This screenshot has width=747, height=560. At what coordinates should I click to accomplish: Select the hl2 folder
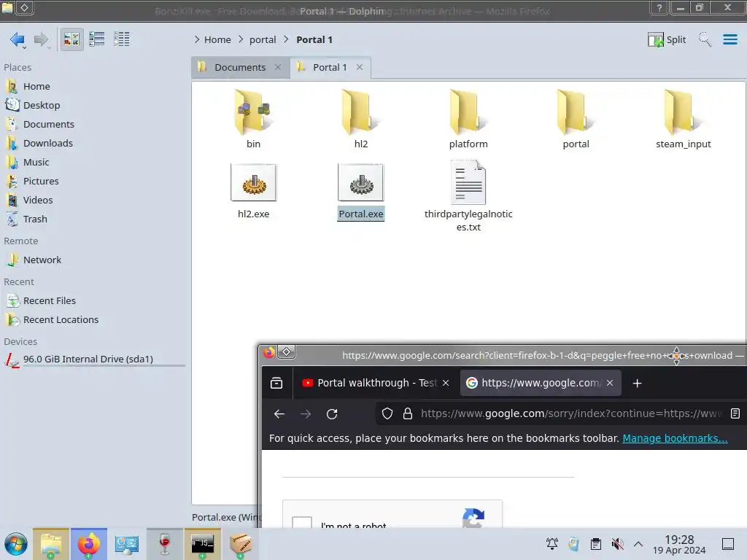point(360,119)
